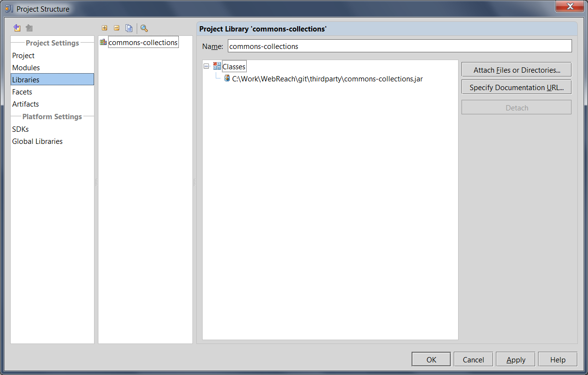Click the Project Library 'commons-collections' header
588x375 pixels.
click(263, 29)
